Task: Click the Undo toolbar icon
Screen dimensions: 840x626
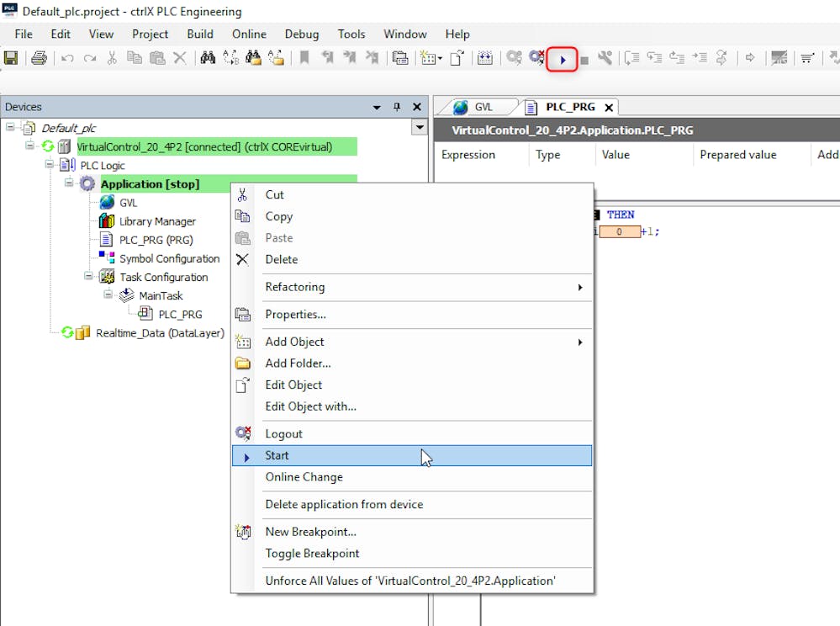Action: click(x=67, y=58)
